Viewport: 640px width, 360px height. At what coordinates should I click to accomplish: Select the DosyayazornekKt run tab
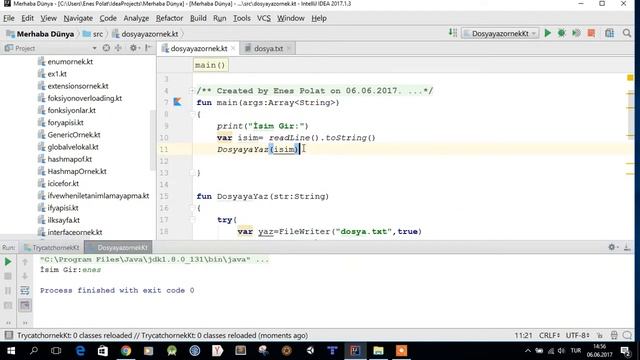pyautogui.click(x=118, y=247)
